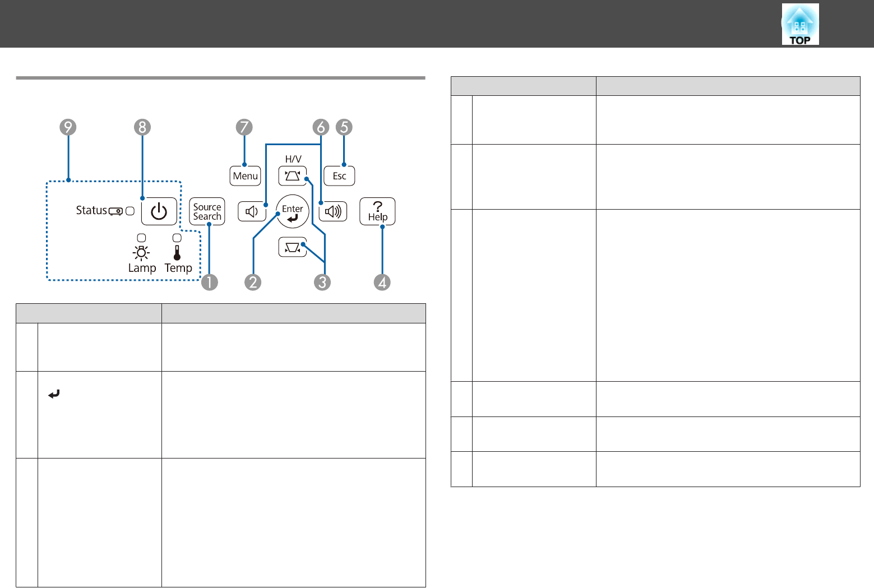Image resolution: width=874 pixels, height=588 pixels.
Task: Click the thermometer Temp icon
Action: pos(177,253)
